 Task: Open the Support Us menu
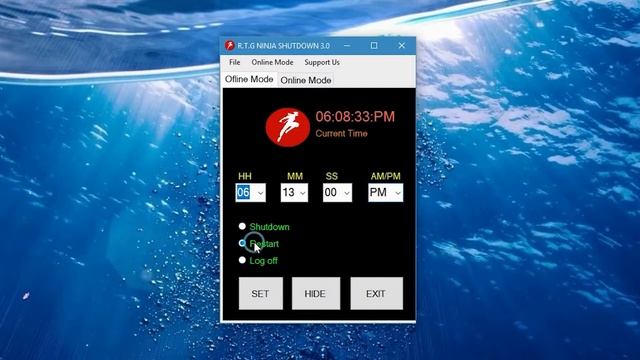pyautogui.click(x=322, y=62)
